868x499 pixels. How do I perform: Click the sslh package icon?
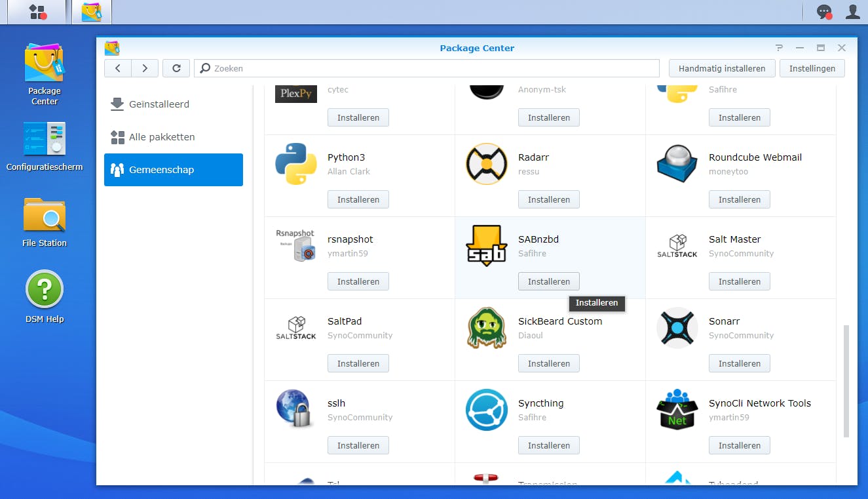pyautogui.click(x=296, y=410)
